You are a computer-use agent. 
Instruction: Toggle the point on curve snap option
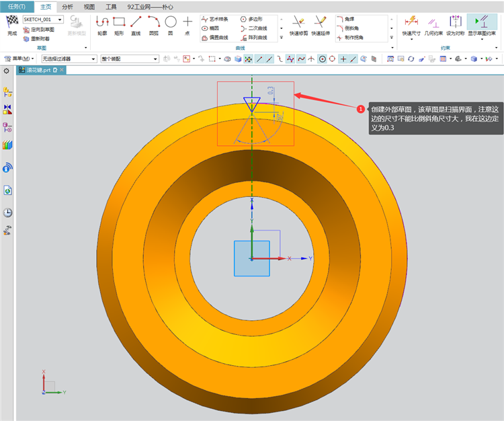353,59
